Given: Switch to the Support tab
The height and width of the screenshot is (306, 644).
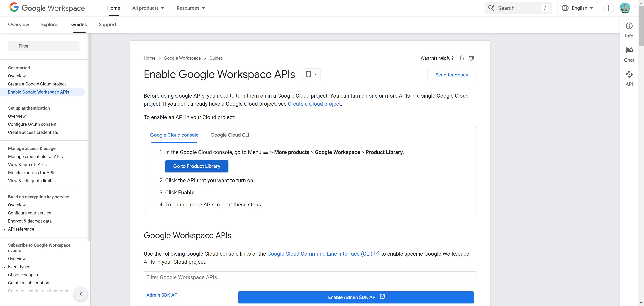Looking at the screenshot, I should click(x=108, y=24).
